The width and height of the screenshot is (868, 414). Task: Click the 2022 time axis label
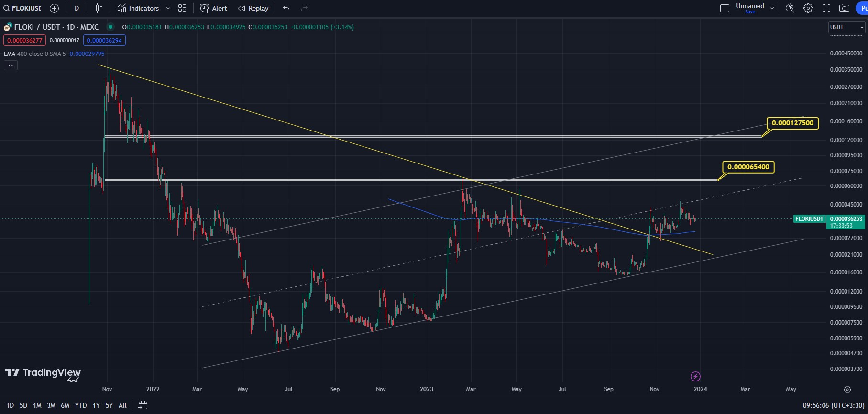153,389
